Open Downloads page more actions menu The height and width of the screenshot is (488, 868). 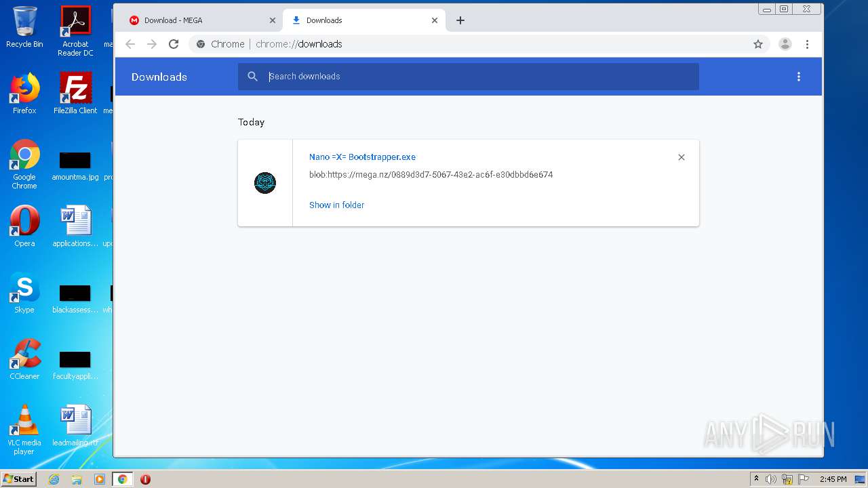pyautogui.click(x=799, y=77)
